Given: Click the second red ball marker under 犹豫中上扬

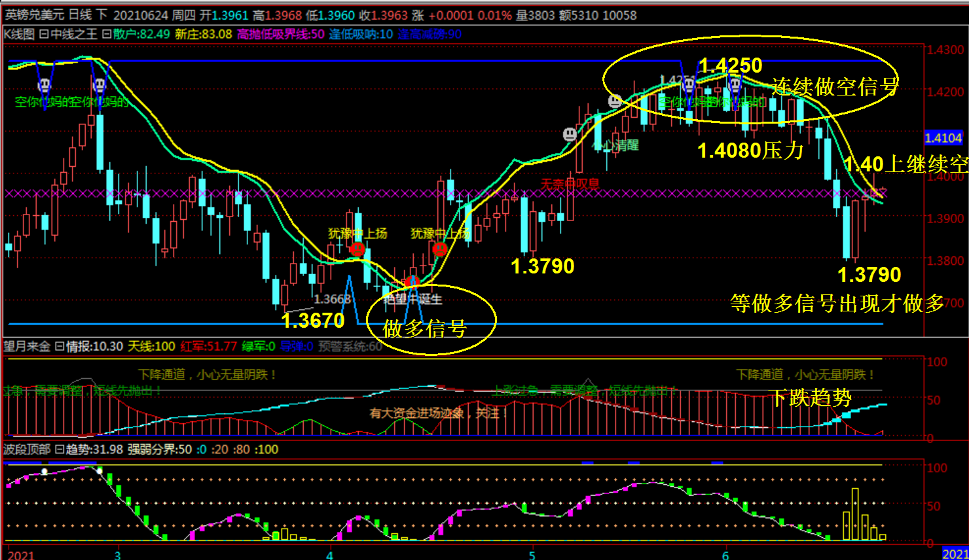Looking at the screenshot, I should [440, 249].
